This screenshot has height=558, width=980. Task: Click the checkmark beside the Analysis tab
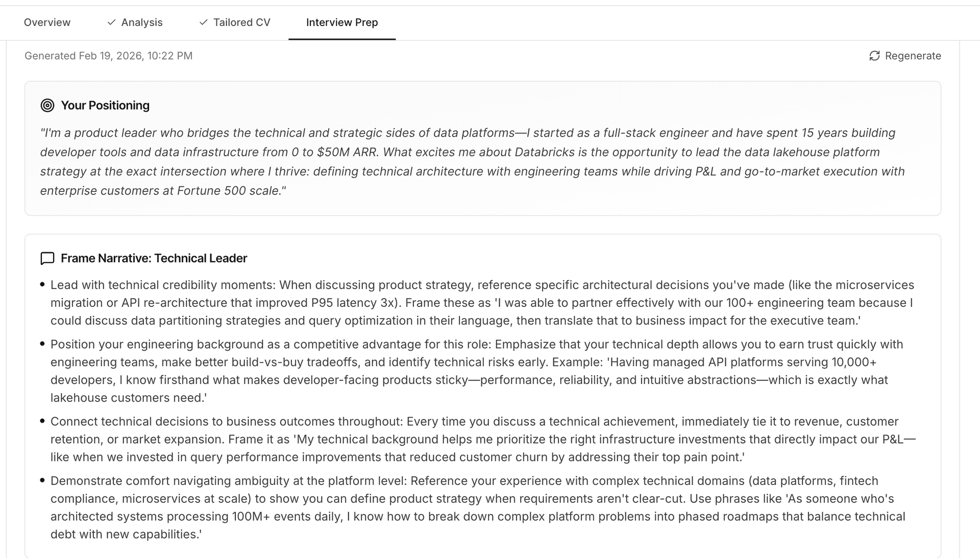tap(110, 22)
